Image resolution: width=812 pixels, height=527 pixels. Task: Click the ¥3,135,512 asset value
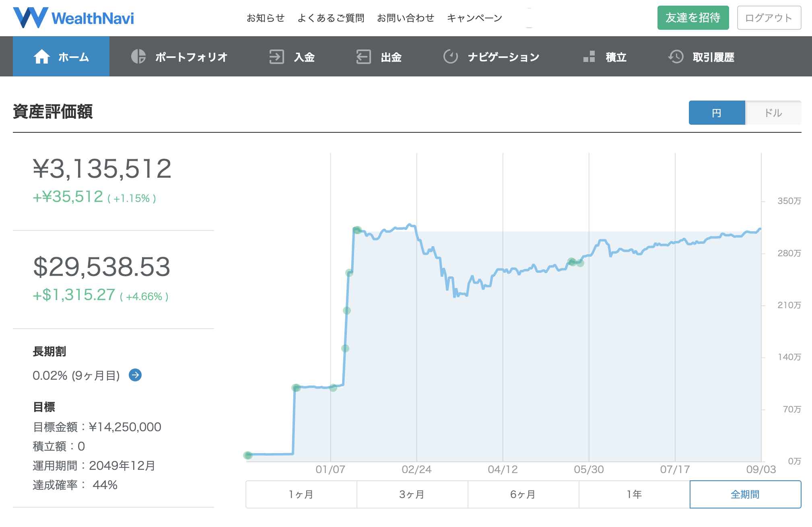click(102, 169)
